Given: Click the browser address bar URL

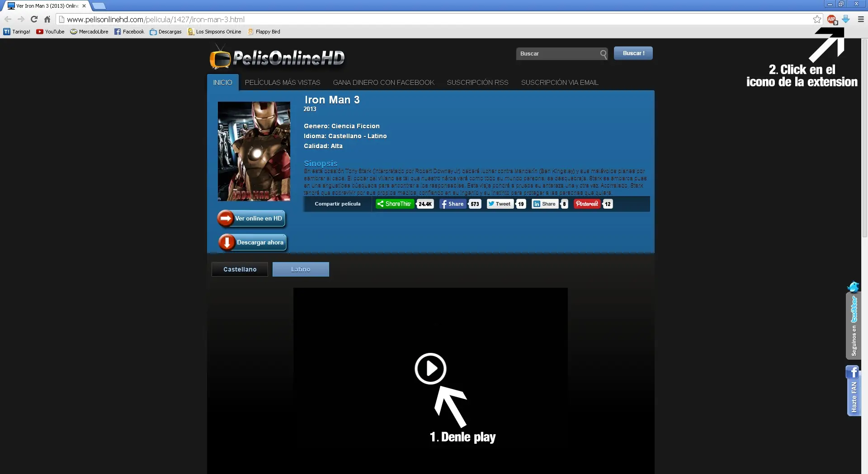Looking at the screenshot, I should [156, 19].
